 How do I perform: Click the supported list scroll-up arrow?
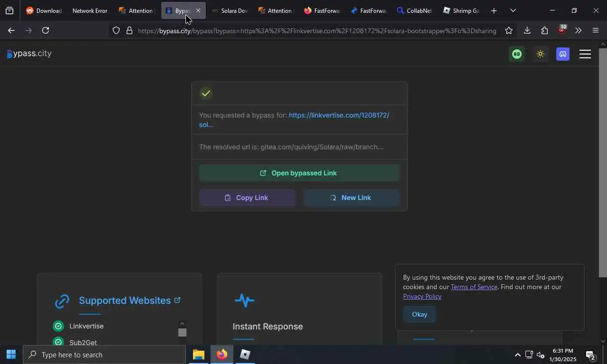point(182,323)
